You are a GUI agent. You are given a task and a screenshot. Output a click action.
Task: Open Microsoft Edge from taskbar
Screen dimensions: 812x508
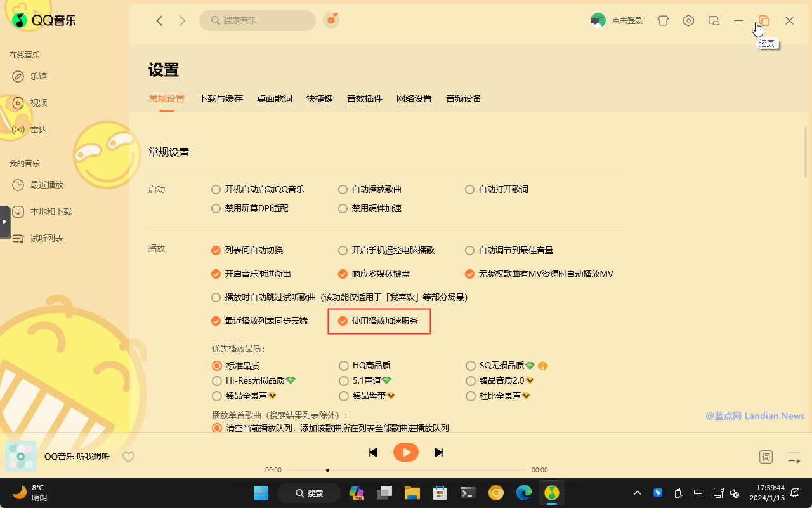(x=523, y=493)
